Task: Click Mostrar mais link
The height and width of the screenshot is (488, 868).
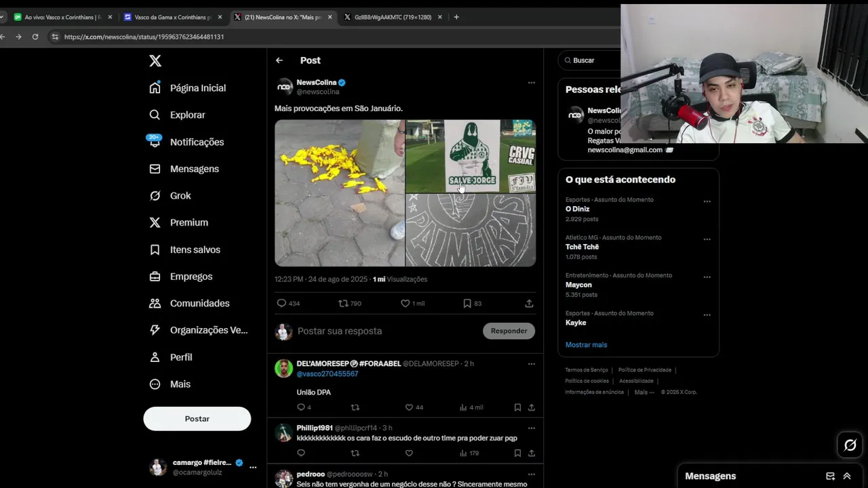Action: point(587,345)
